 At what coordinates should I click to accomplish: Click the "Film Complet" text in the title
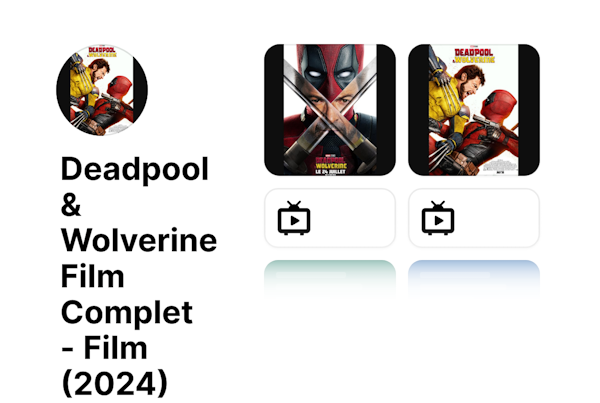(126, 294)
